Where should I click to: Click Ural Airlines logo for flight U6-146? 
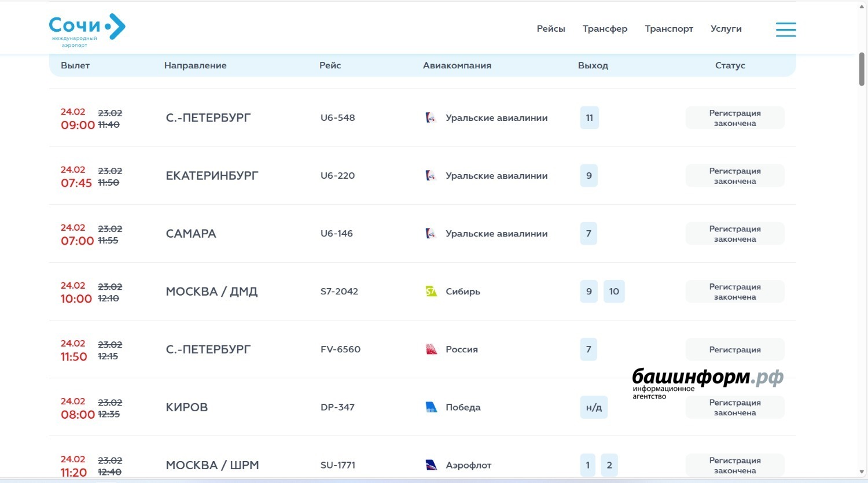431,234
